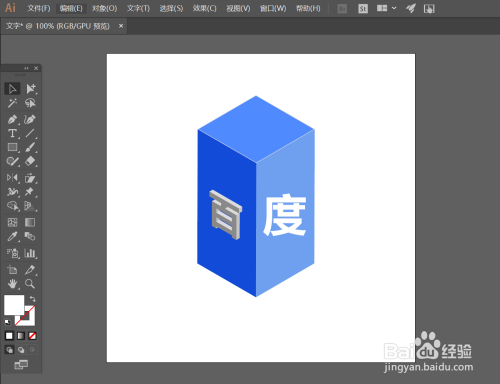The image size is (500, 384).
Task: Select the white 度 character on cube
Action: pyautogui.click(x=285, y=215)
